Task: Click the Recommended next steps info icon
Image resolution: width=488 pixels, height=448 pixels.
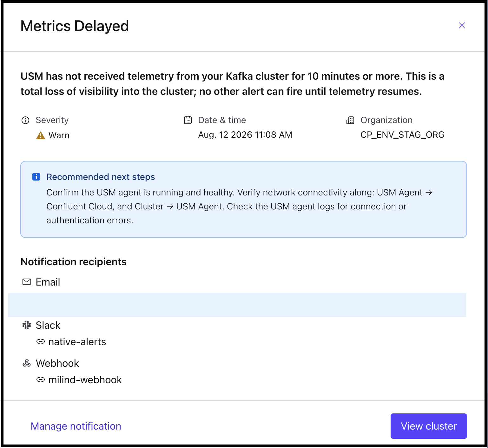Action: pyautogui.click(x=36, y=177)
